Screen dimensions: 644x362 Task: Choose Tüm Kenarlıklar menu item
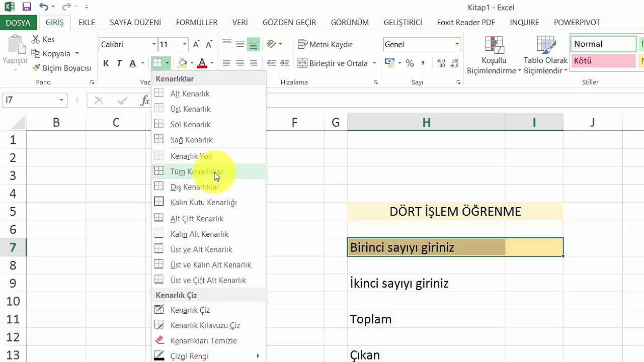(x=208, y=171)
